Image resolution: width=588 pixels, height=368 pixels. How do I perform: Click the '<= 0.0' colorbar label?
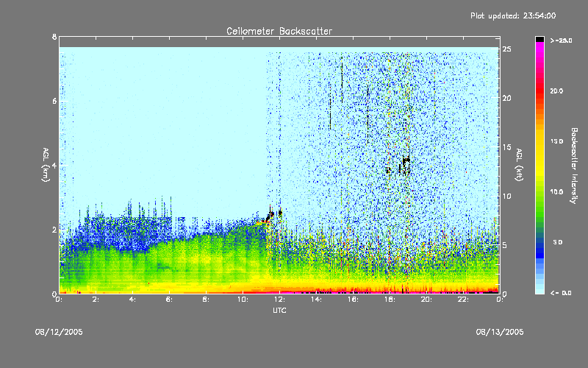click(561, 293)
